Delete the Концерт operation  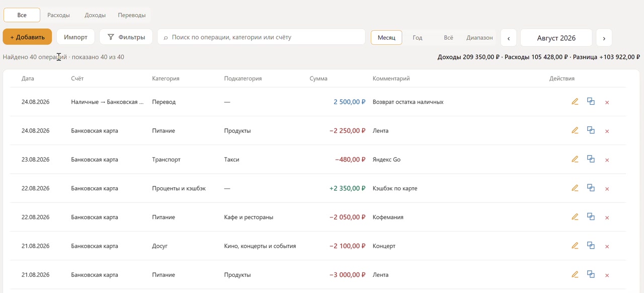click(x=607, y=246)
